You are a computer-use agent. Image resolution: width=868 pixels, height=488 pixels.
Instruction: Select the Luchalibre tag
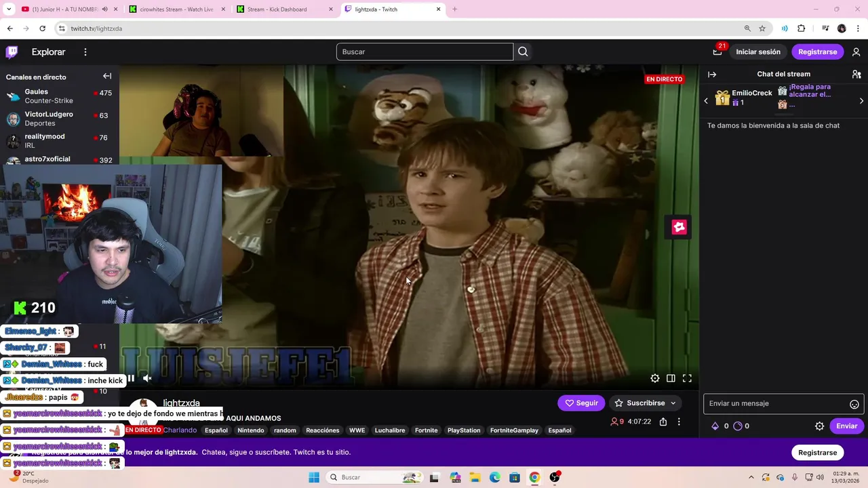click(x=390, y=430)
